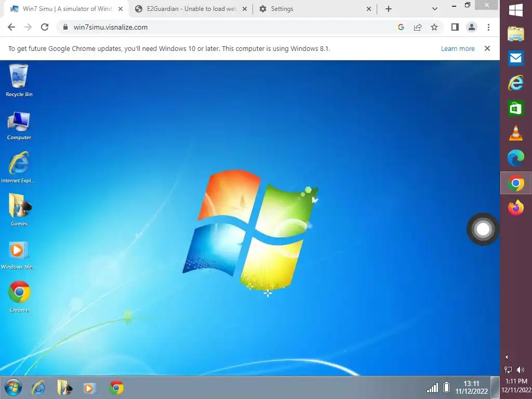Screen dimensions: 532x399
Task: Close the Settings tab
Action: pos(369,9)
